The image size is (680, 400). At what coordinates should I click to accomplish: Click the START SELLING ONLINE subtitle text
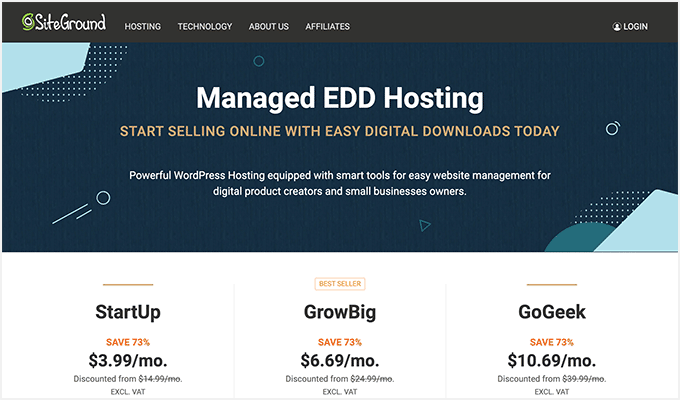tap(340, 131)
